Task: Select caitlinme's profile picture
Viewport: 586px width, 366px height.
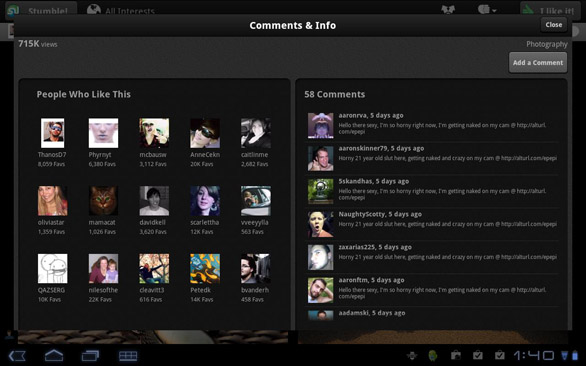Action: pyautogui.click(x=256, y=133)
